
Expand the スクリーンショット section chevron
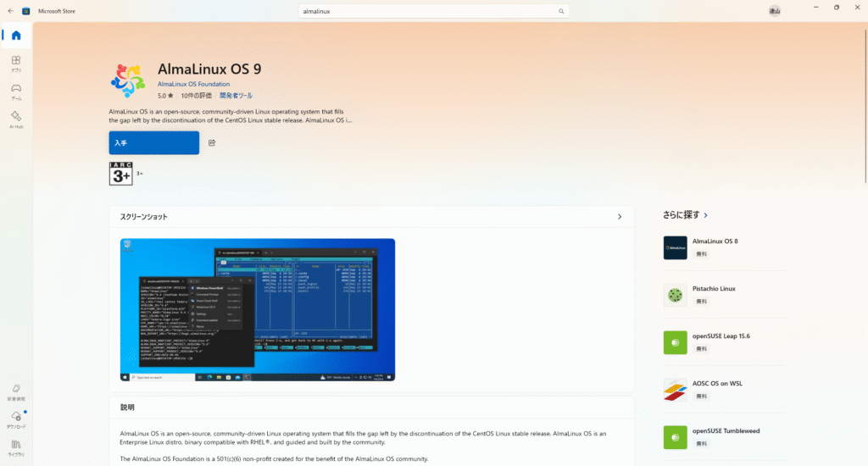click(620, 217)
